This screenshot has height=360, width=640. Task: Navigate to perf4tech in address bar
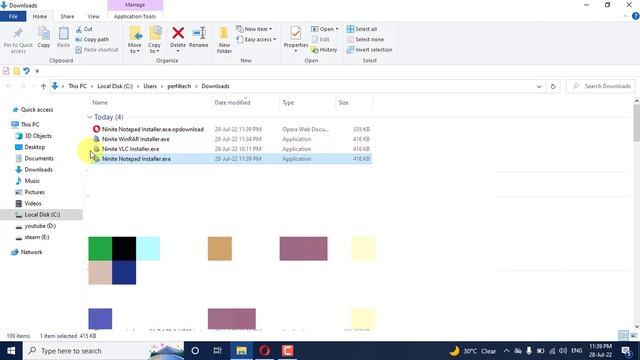tap(179, 86)
